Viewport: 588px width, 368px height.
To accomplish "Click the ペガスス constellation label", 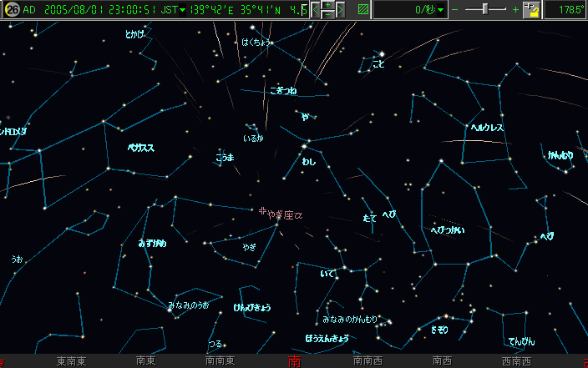I will 140,148.
